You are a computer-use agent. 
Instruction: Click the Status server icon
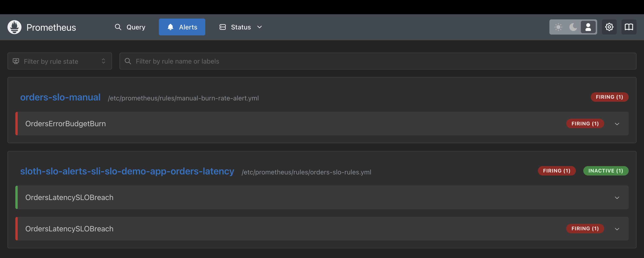pos(223,27)
